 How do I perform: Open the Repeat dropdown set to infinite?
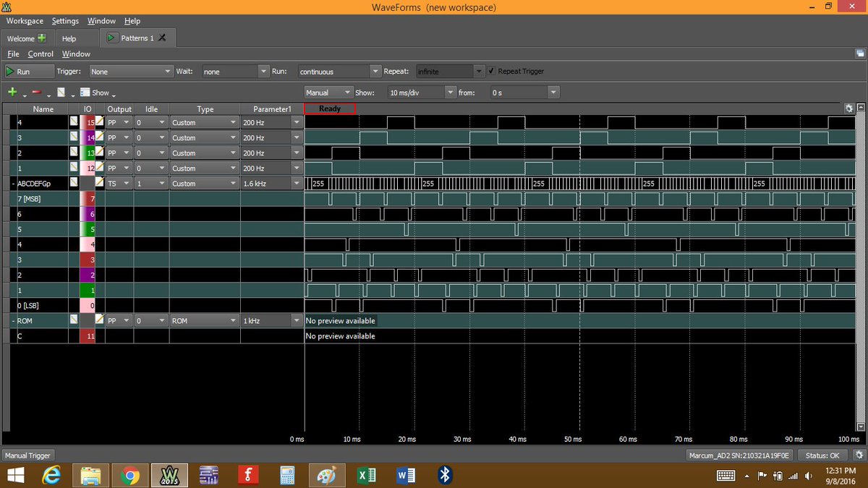(x=449, y=72)
